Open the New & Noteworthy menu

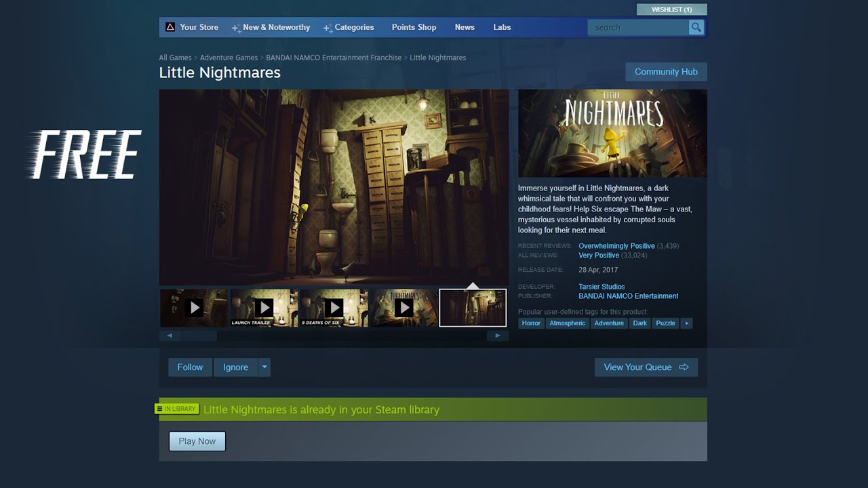tap(271, 27)
